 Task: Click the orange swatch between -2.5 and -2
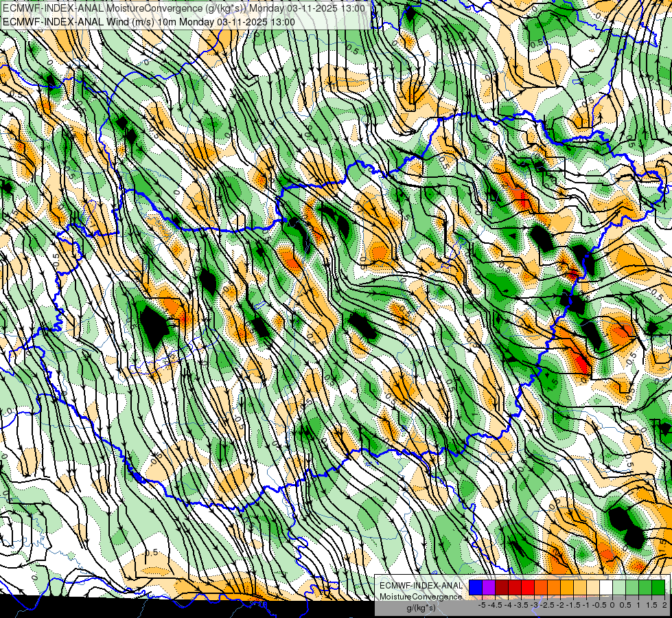pos(554,588)
